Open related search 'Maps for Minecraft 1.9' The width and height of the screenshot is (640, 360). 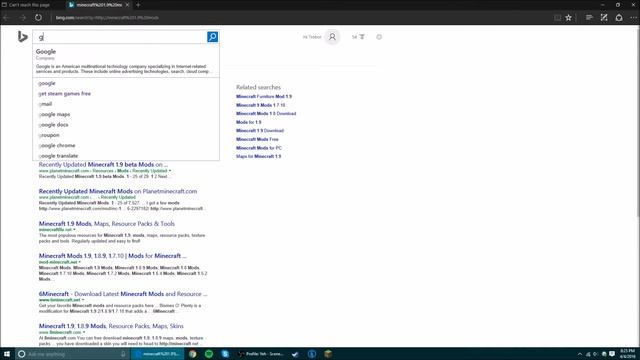pos(258,156)
